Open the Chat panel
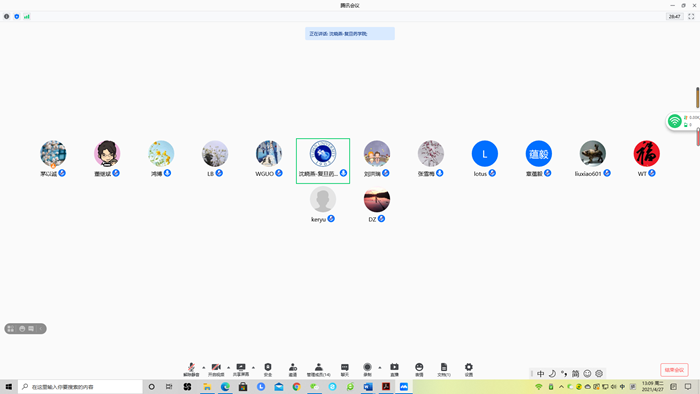The image size is (700, 394). tap(345, 369)
